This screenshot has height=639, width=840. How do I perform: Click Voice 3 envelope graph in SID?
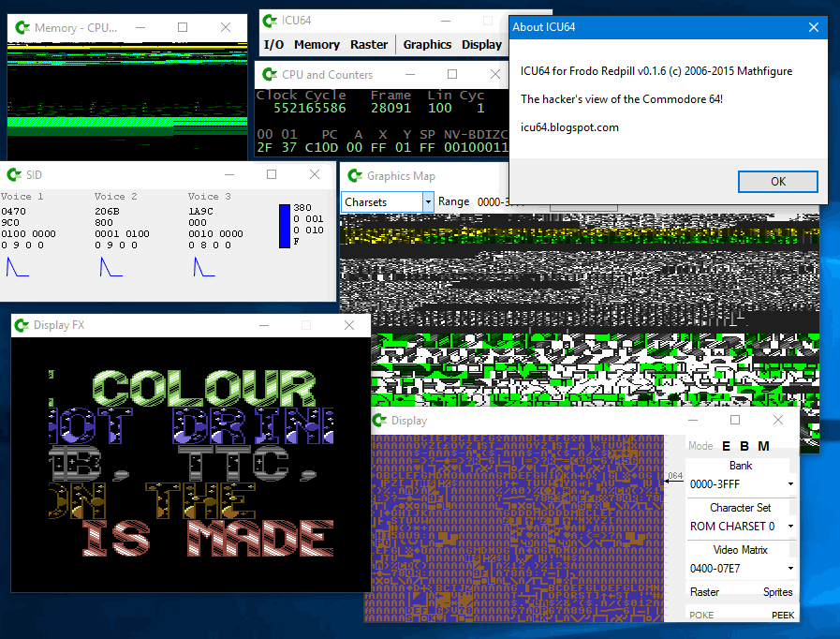click(x=204, y=267)
